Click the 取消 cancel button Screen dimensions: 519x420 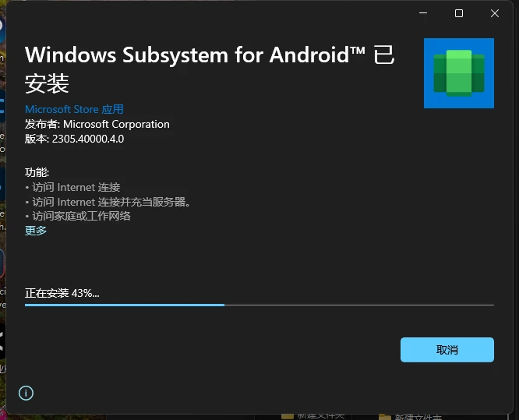pos(447,350)
